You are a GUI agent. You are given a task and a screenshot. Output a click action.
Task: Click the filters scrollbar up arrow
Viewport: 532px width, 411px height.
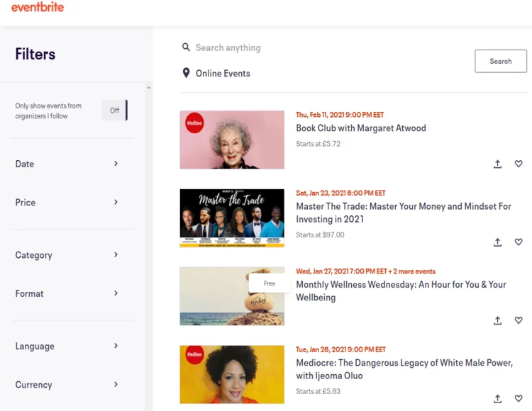[149, 88]
